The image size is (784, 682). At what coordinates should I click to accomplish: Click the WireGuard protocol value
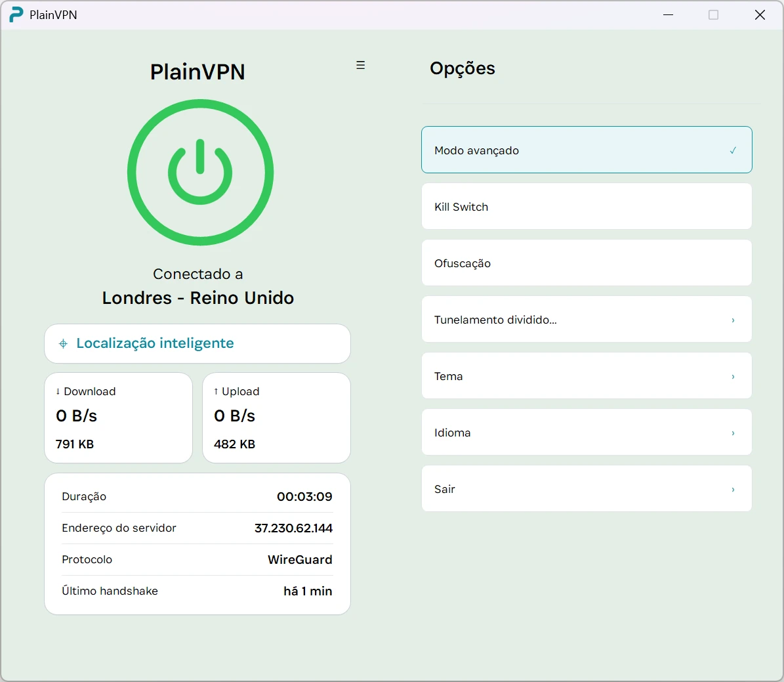point(300,559)
